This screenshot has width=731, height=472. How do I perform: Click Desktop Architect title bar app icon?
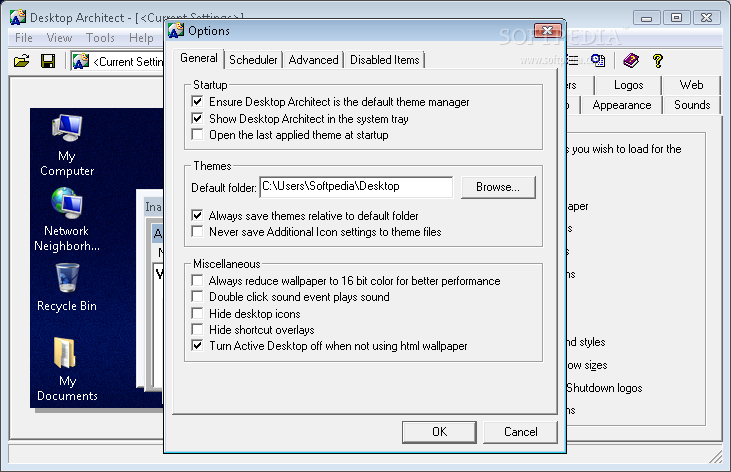coord(18,17)
